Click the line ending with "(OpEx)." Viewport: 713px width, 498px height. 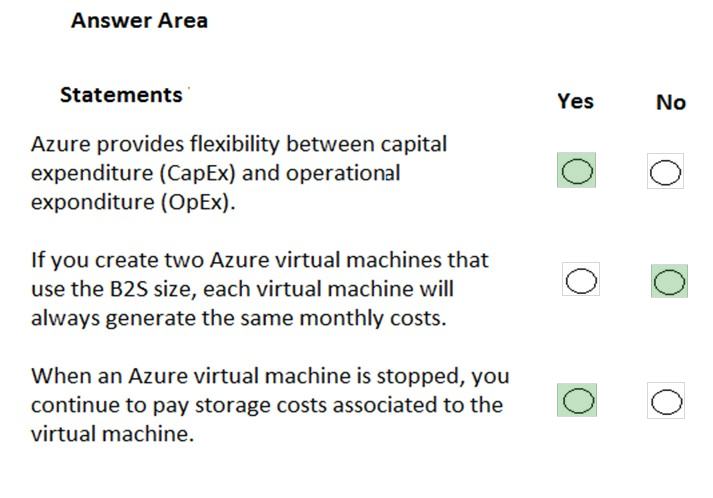pos(134,203)
